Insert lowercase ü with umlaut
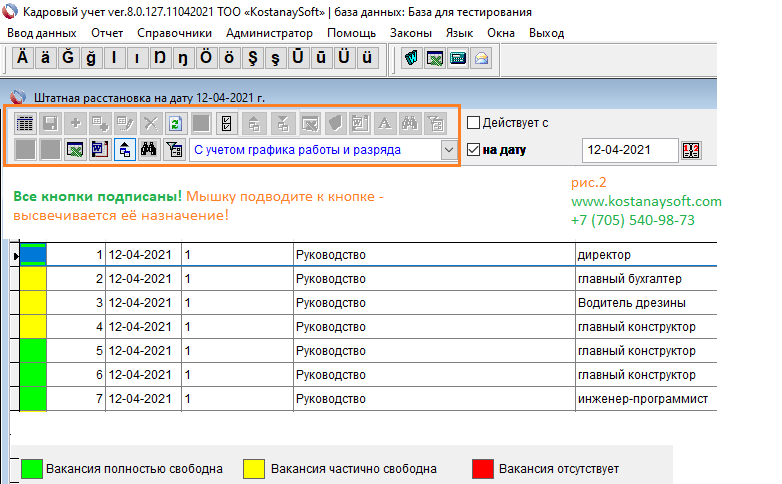 pyautogui.click(x=367, y=58)
